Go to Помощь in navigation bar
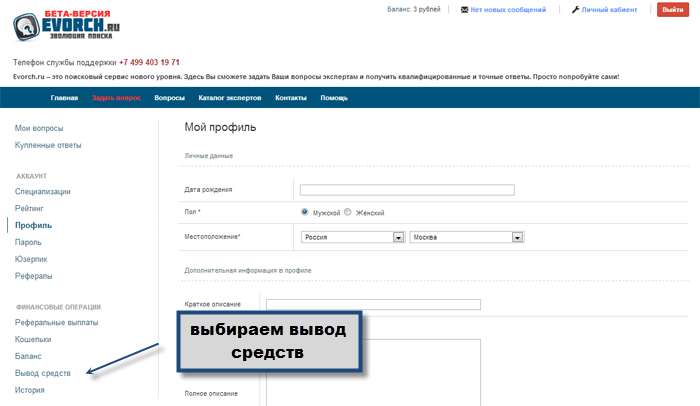This screenshot has width=700, height=406. click(x=334, y=98)
